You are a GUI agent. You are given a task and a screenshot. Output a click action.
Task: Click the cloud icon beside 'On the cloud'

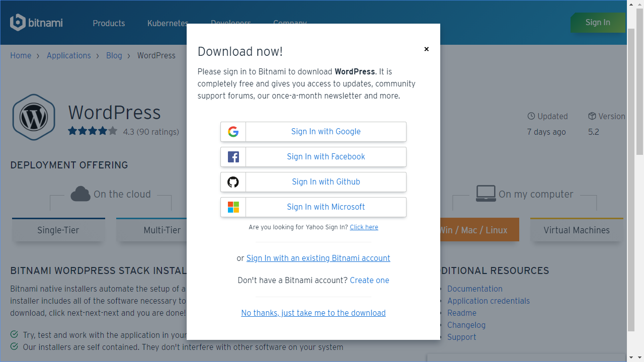80,194
